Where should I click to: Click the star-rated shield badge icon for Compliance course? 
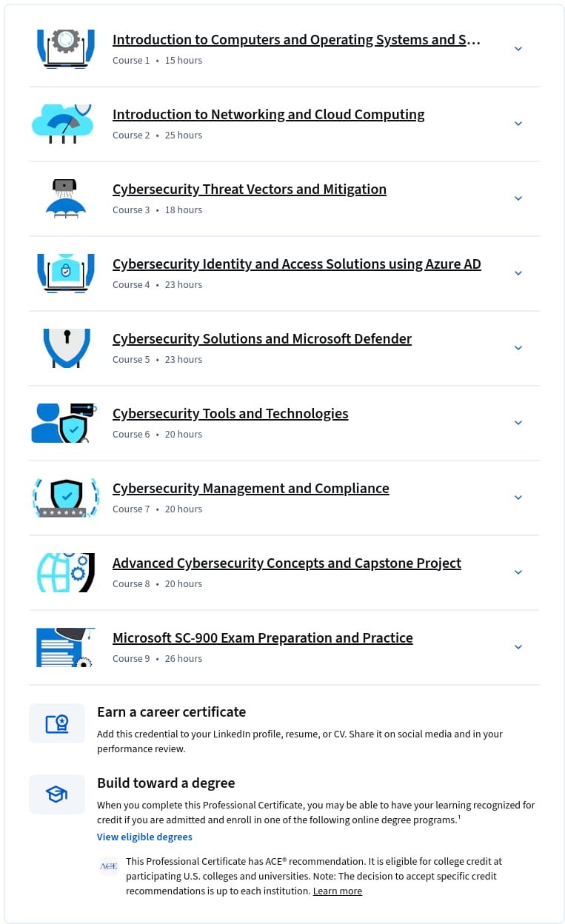[x=66, y=498]
